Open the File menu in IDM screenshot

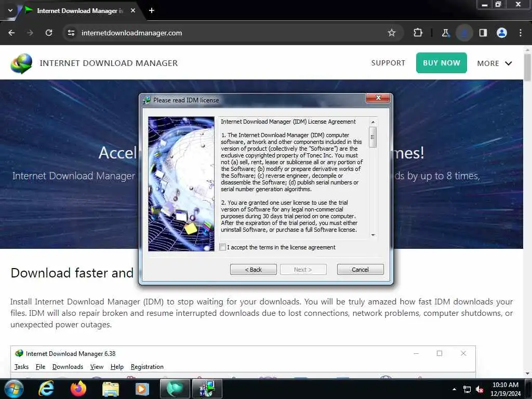pyautogui.click(x=41, y=367)
